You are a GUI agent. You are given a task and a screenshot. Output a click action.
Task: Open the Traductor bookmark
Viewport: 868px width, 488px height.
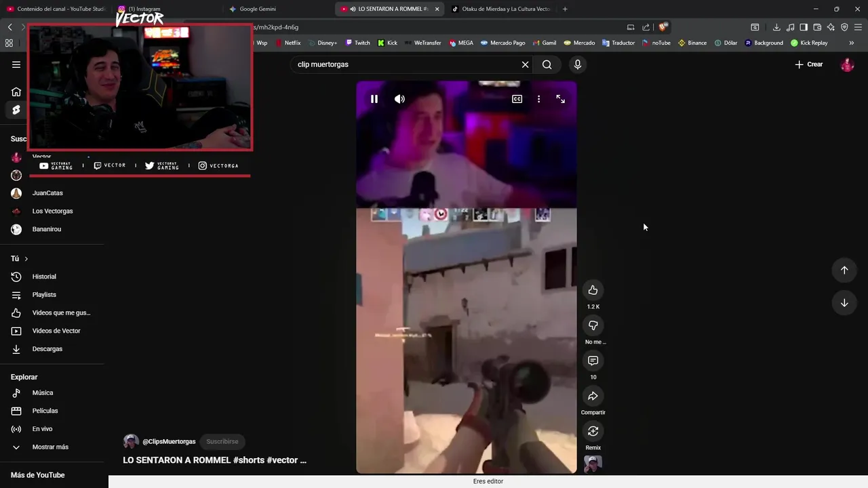(618, 43)
